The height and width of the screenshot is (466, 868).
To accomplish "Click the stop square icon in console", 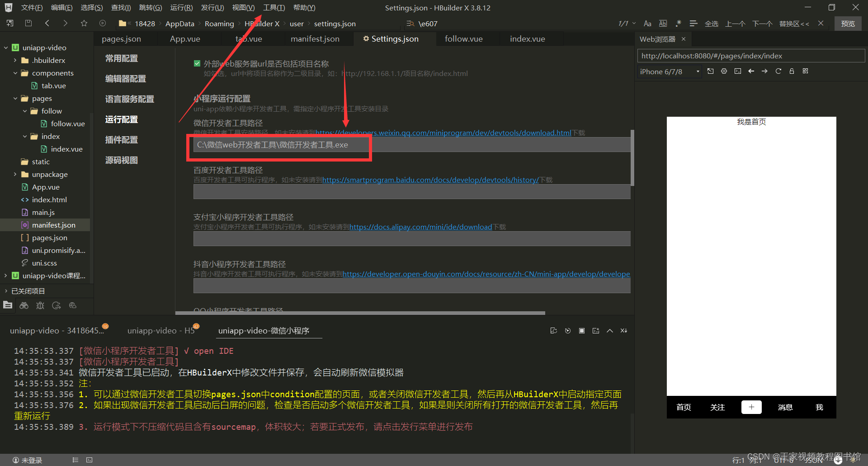I will (x=582, y=331).
